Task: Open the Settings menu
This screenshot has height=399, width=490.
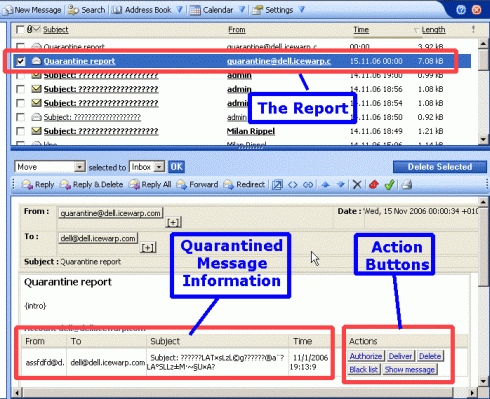Action: coord(278,10)
